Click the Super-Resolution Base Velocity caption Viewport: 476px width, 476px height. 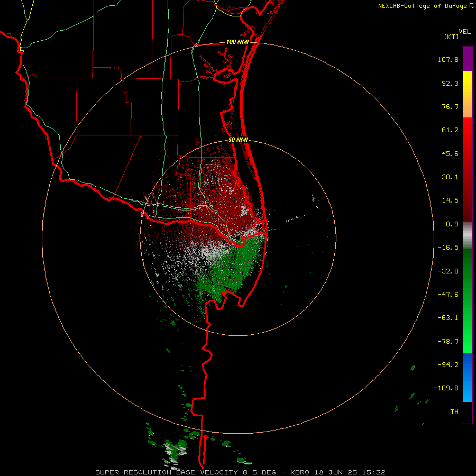point(240,472)
